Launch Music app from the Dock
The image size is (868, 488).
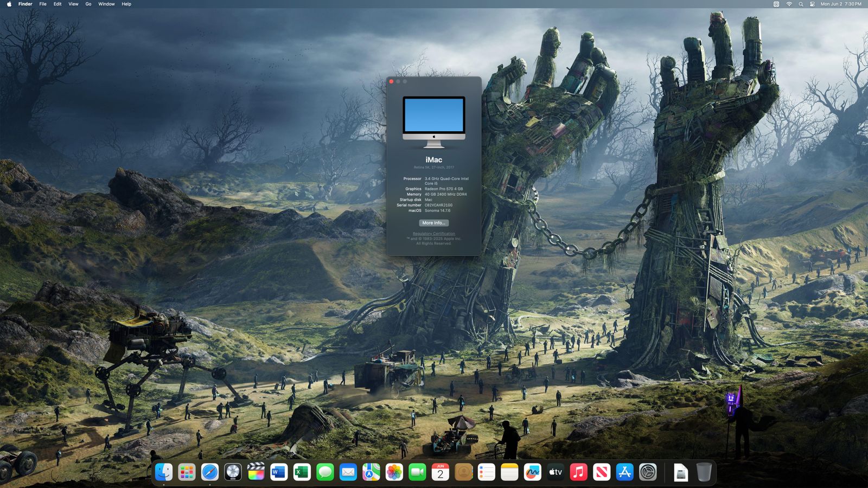[579, 472]
